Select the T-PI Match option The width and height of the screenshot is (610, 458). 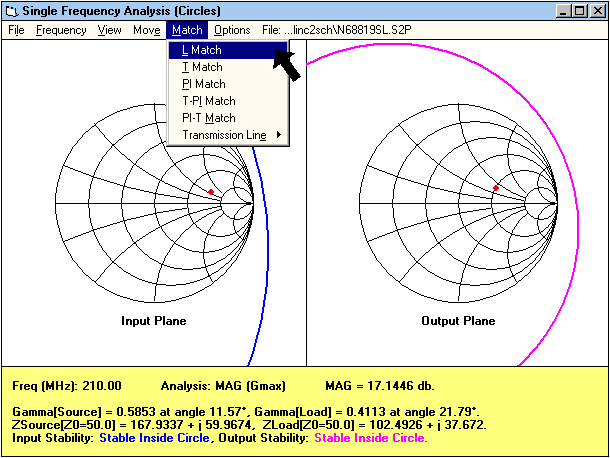[209, 101]
